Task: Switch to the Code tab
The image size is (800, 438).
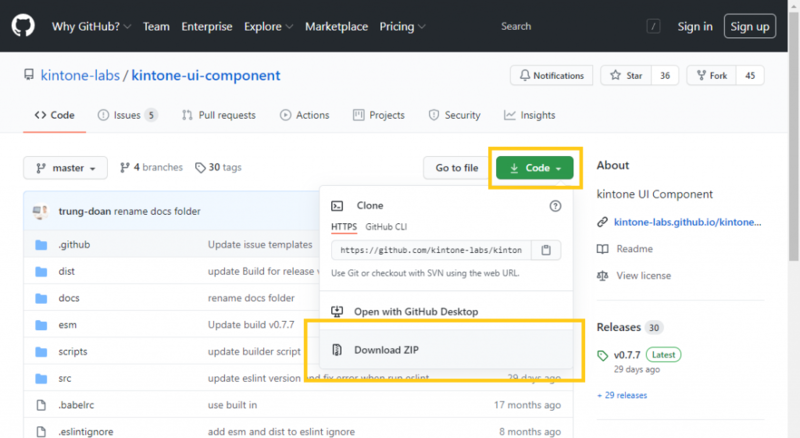Action: point(55,115)
